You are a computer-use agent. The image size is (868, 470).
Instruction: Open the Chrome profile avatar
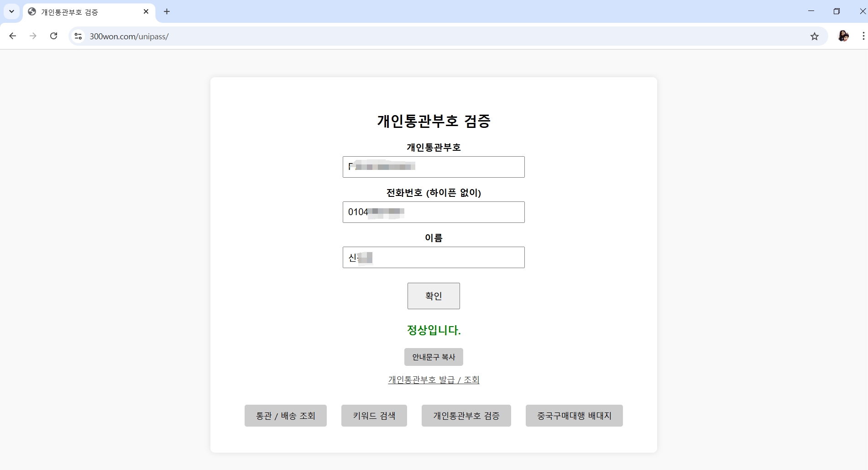coord(843,36)
